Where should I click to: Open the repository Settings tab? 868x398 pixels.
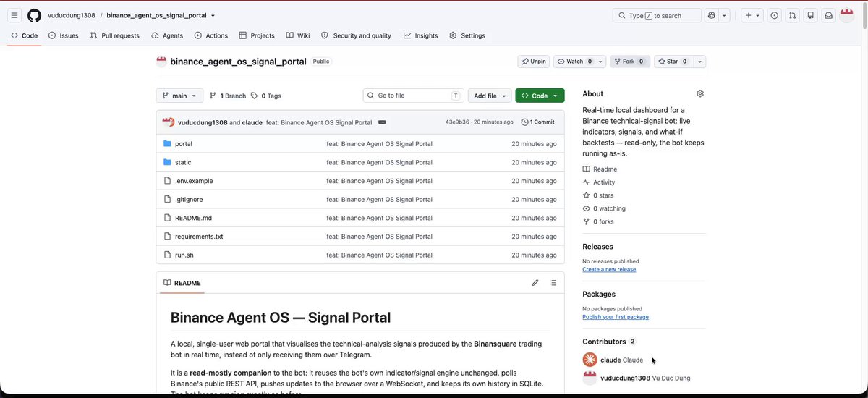click(467, 35)
